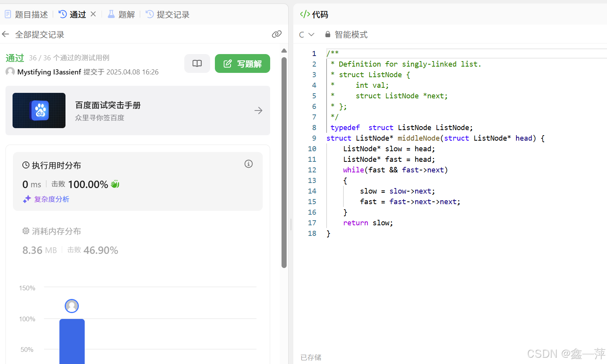The image size is (607, 364).
Task: Switch to the 通过 tab
Action: pyautogui.click(x=73, y=14)
